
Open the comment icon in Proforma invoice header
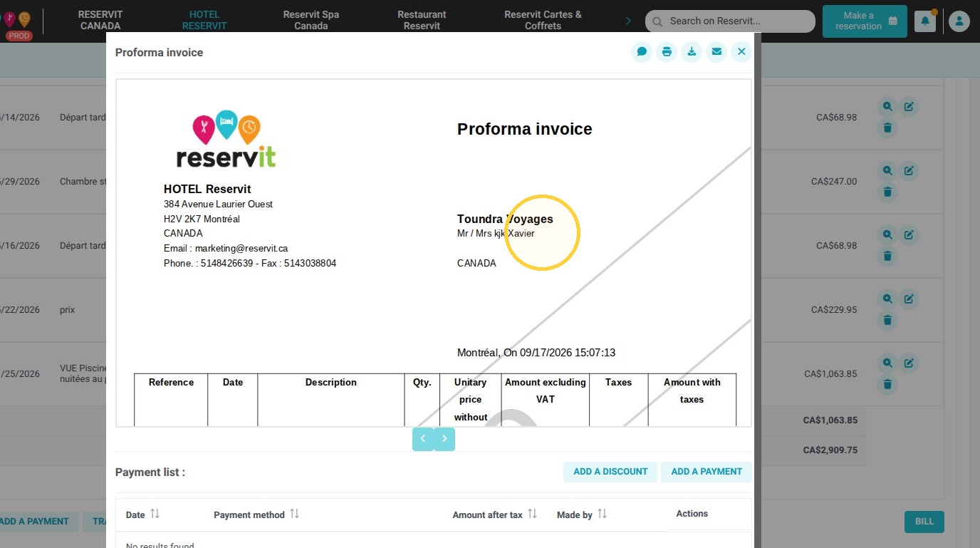[642, 52]
